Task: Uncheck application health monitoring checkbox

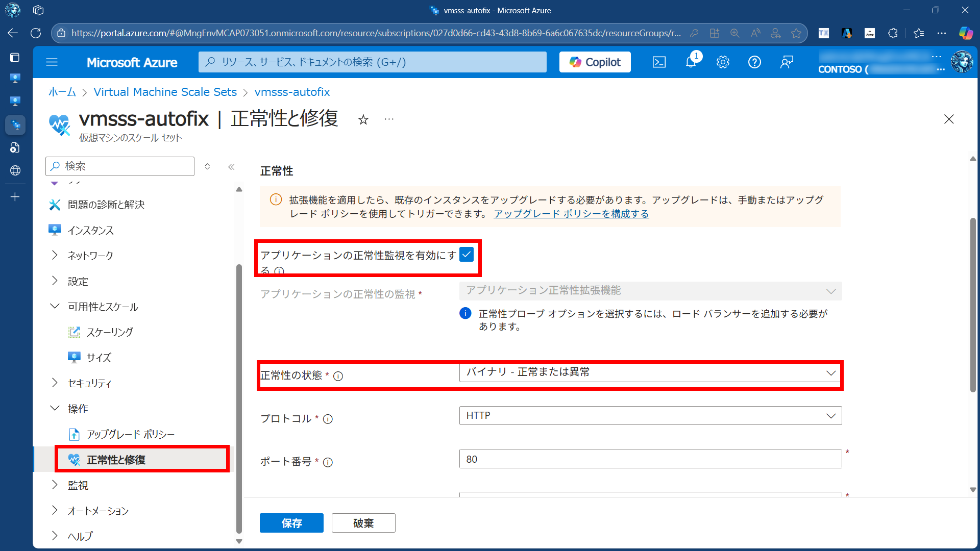Action: [466, 254]
